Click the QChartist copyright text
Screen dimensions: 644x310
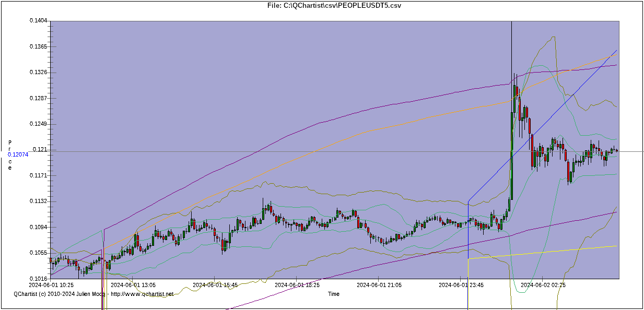point(58,294)
